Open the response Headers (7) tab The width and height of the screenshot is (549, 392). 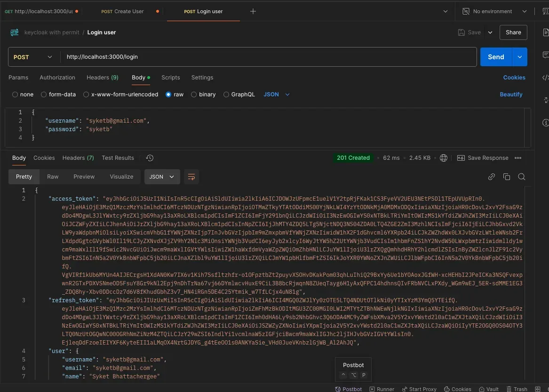pyautogui.click(x=78, y=158)
